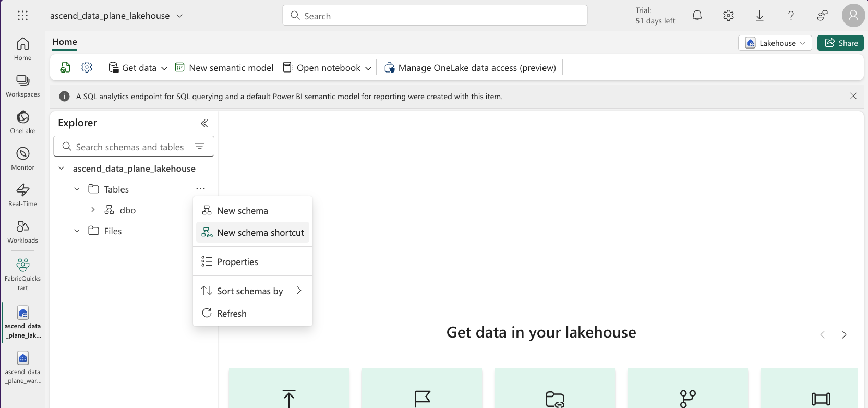Open the settings gear in the header
This screenshot has width=868, height=408.
(728, 16)
